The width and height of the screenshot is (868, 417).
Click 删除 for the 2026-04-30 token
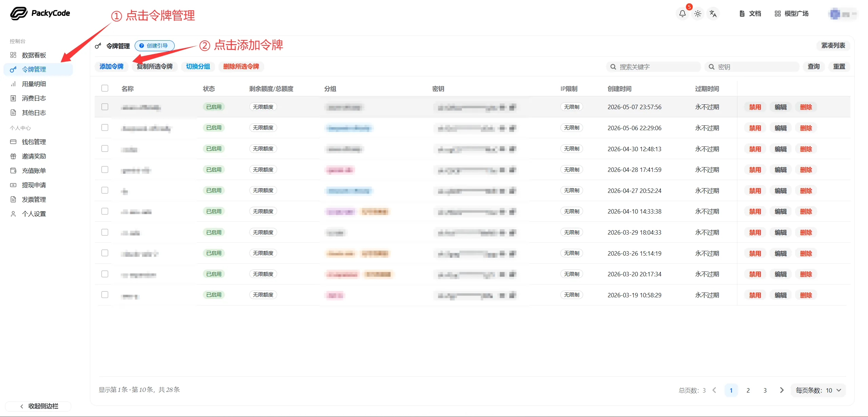806,149
